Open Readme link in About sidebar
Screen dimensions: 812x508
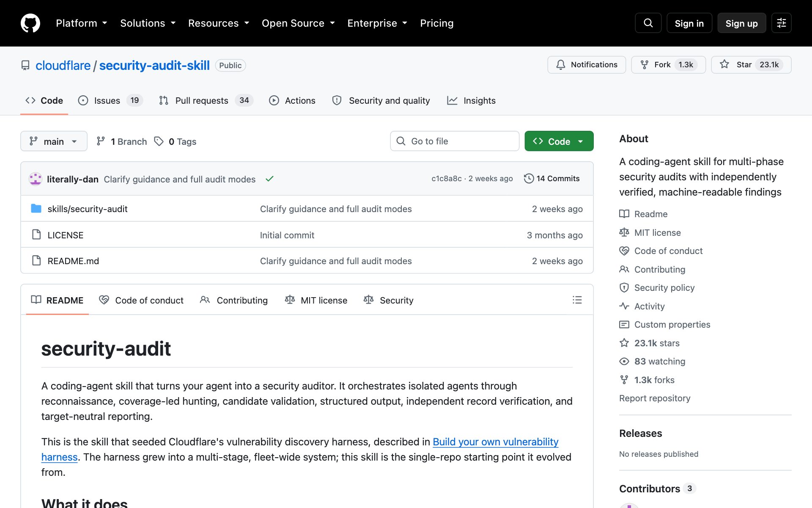644,214
